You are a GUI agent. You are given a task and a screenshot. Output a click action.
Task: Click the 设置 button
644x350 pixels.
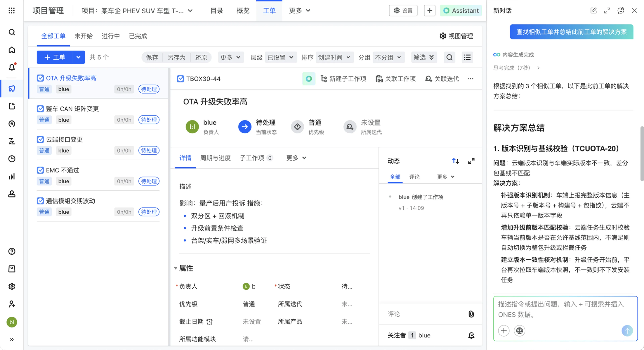tap(403, 11)
